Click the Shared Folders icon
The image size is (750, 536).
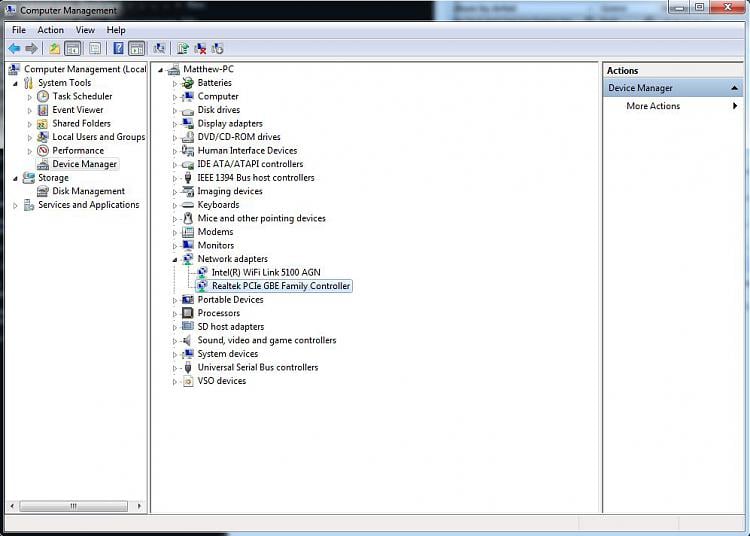(x=43, y=124)
